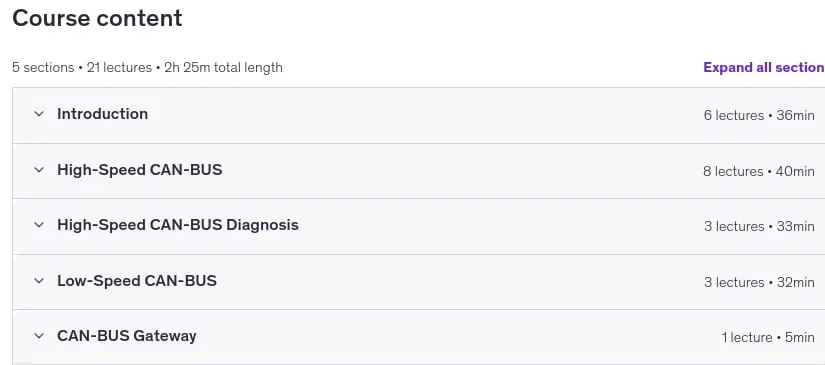Screen dimensions: 825x365
Task: Open the Low-Speed CAN-BUS chevron
Action: tap(39, 281)
